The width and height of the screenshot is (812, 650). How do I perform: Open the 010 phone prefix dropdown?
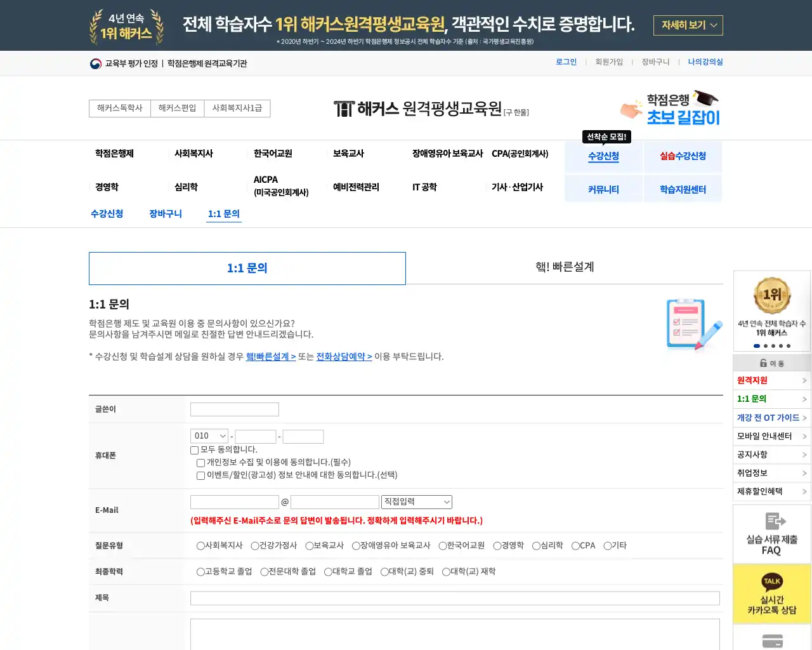coord(209,435)
